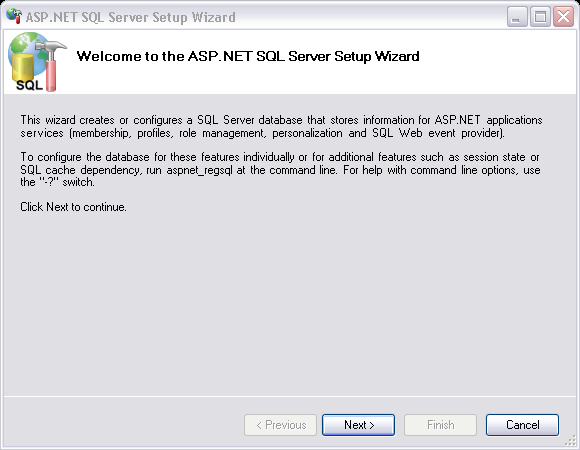
Task: Click the disabled Previous button
Action: coord(280,425)
